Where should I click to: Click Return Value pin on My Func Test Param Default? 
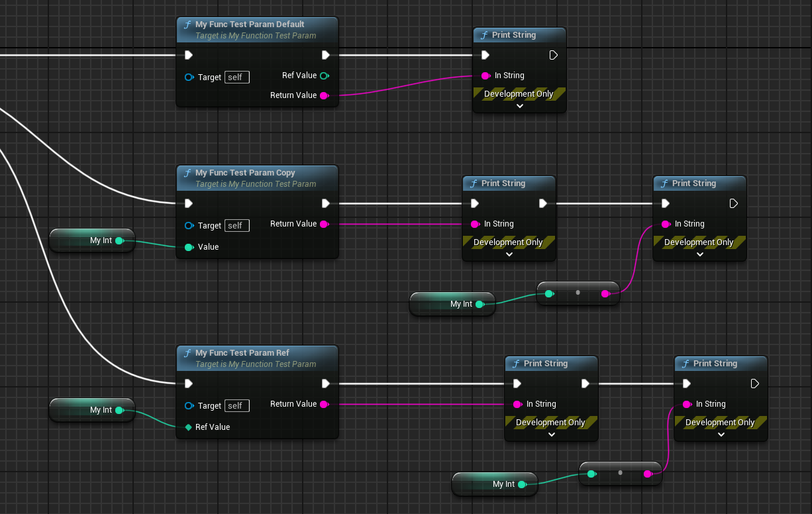[324, 95]
